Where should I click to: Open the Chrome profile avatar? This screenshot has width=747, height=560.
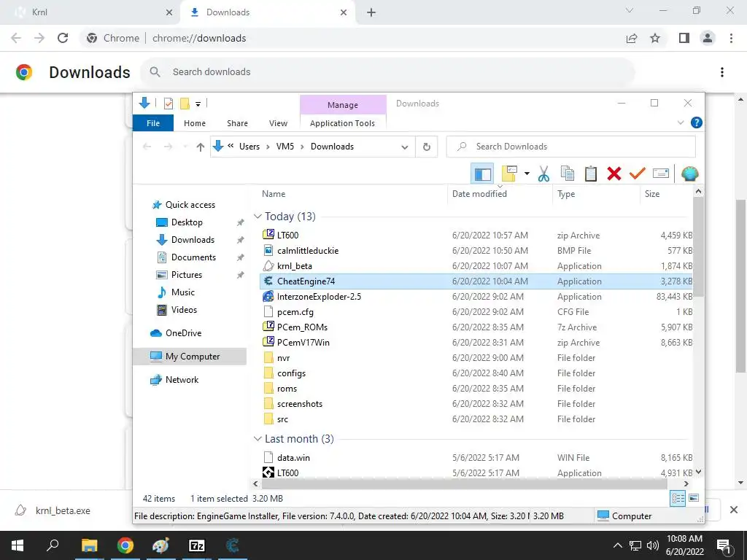pyautogui.click(x=708, y=38)
